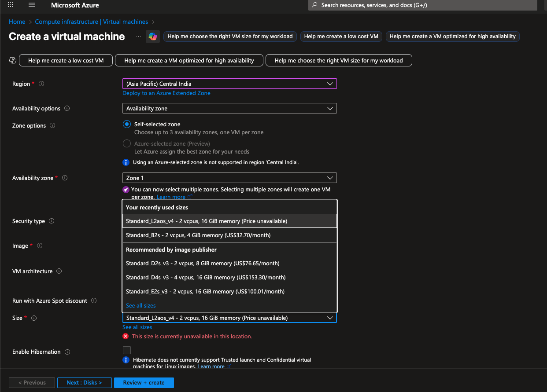Choose Standard_B2s size option

point(229,235)
